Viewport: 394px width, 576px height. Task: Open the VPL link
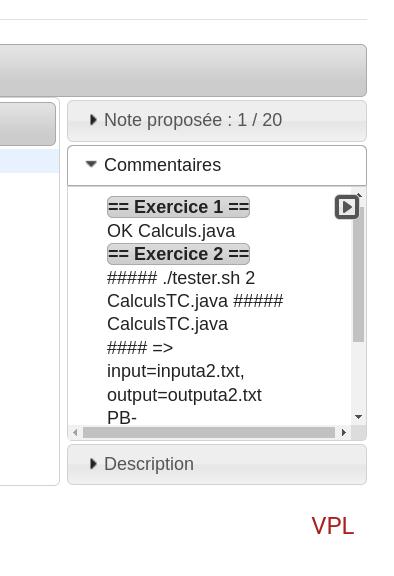333,526
